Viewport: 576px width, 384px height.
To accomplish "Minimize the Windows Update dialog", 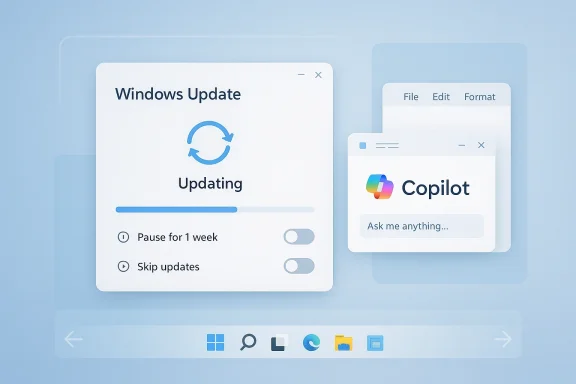I will click(301, 75).
